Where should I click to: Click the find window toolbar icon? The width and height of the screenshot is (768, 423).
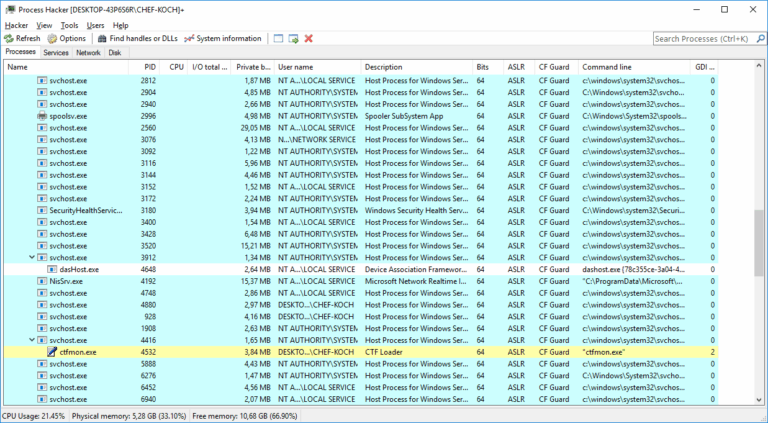pyautogui.click(x=276, y=38)
